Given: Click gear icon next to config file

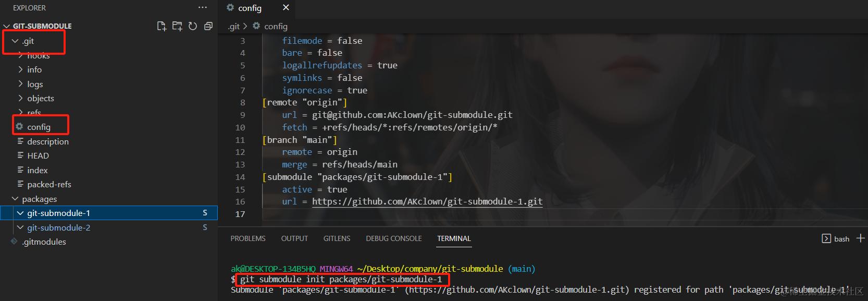Looking at the screenshot, I should point(20,127).
